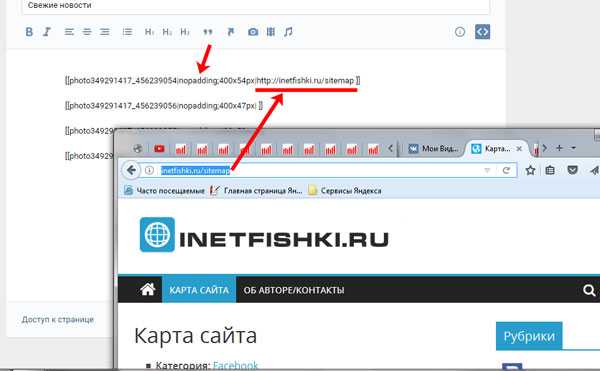The image size is (600, 371).
Task: Open Доступ к странице settings
Action: pos(58,319)
